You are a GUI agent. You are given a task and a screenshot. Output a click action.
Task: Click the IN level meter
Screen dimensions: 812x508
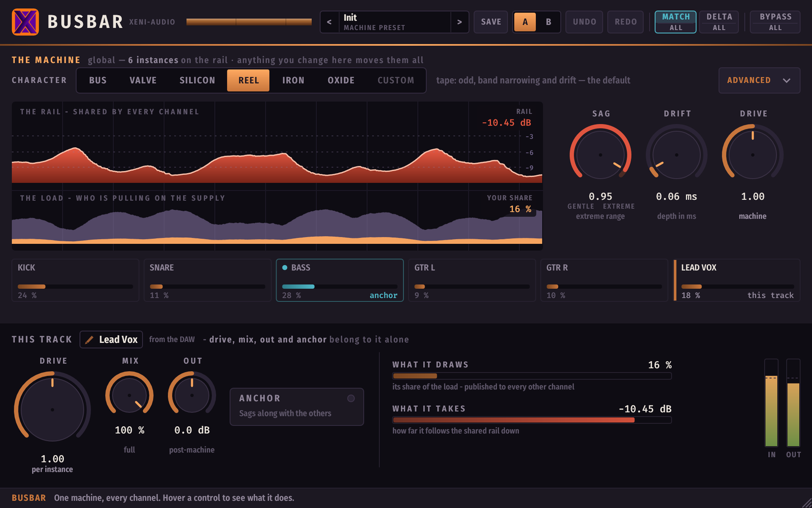771,403
